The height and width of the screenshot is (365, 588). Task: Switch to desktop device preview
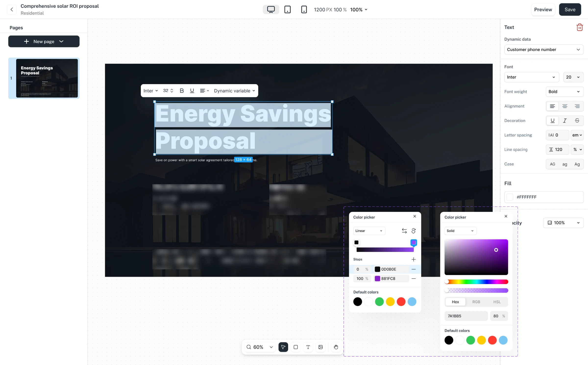(271, 10)
